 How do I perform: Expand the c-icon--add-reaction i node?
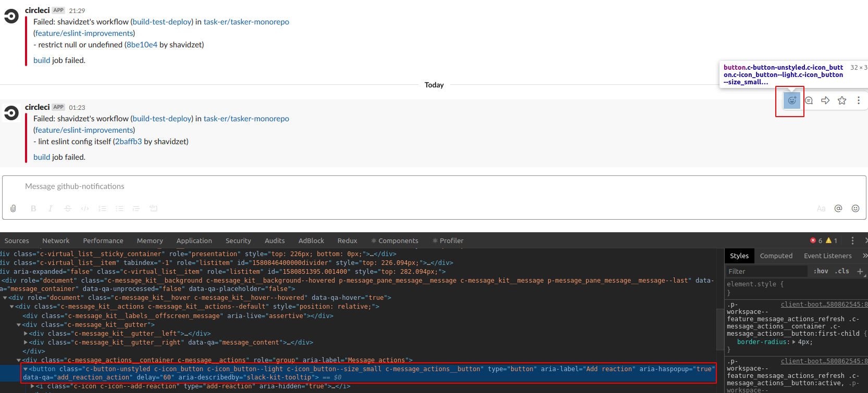pos(32,386)
